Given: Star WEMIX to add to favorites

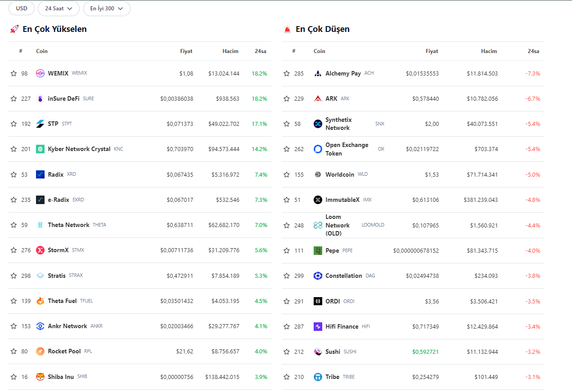Looking at the screenshot, I should (x=14, y=73).
